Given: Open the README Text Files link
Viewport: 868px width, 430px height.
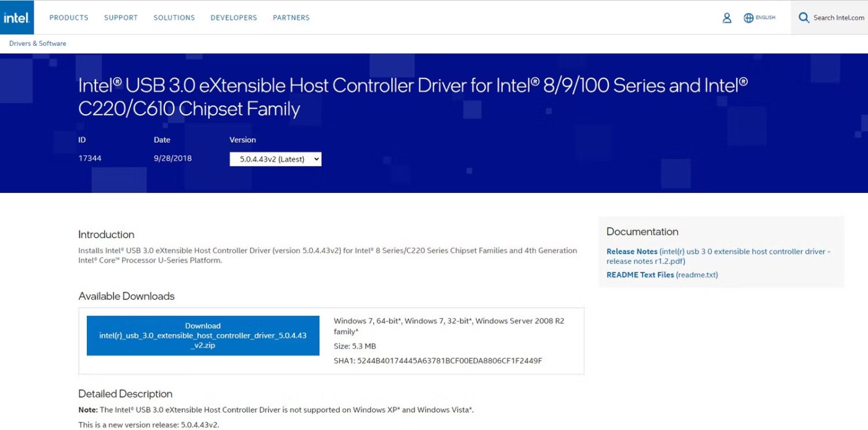Looking at the screenshot, I should click(640, 275).
